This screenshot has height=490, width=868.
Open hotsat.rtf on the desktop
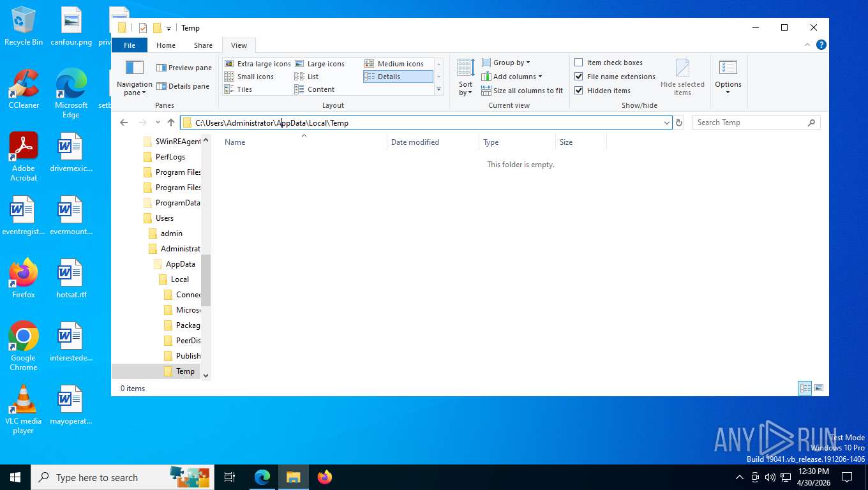(71, 279)
